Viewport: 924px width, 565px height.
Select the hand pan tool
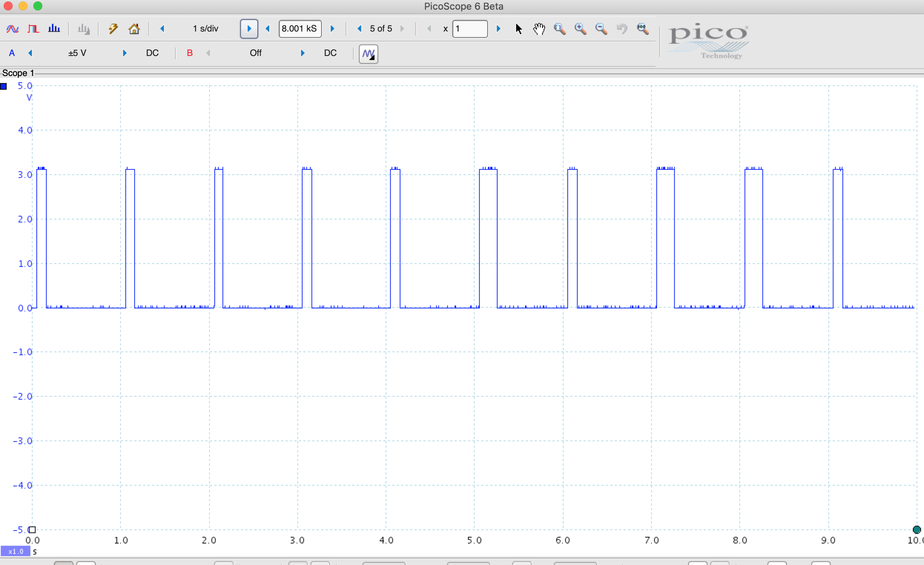tap(539, 29)
